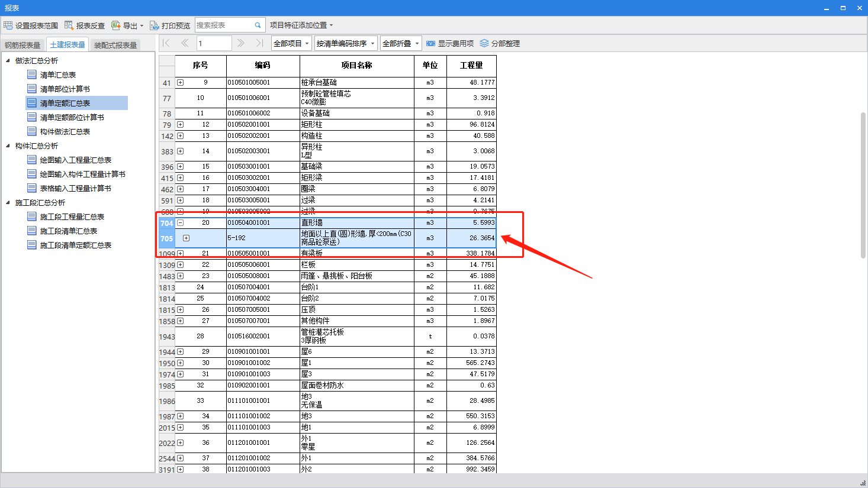The height and width of the screenshot is (488, 868).
Task: Switch to the 土建报表量 tab
Action: [67, 44]
